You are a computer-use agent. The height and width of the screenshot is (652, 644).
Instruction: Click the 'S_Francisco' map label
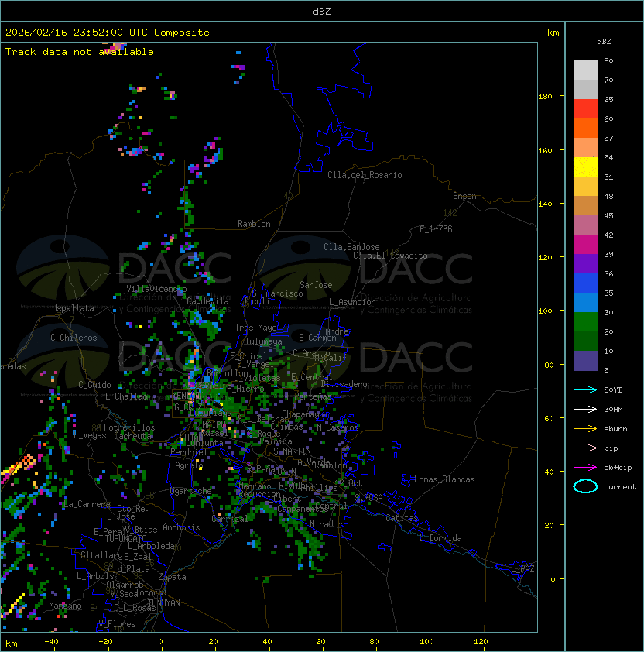coord(277,293)
